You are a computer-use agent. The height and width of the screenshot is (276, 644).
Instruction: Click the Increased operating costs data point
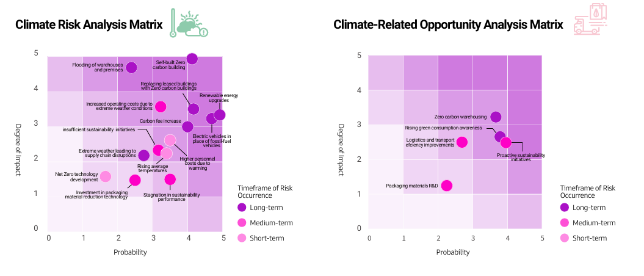(161, 107)
